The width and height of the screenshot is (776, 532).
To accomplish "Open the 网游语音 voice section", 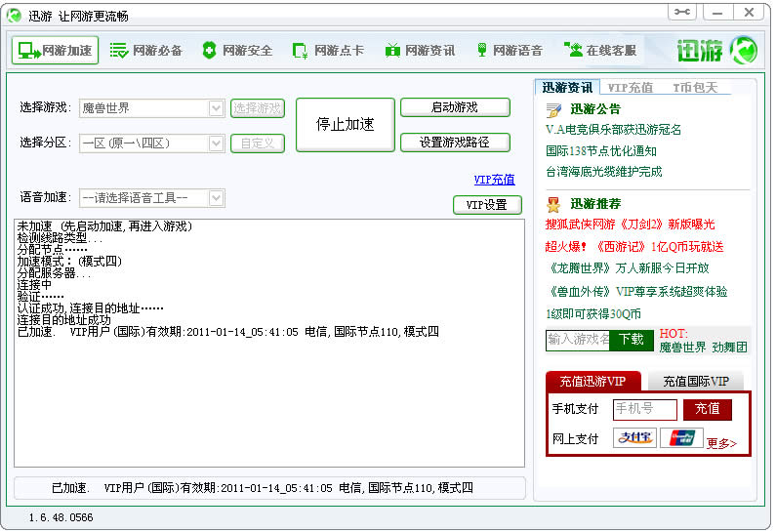I will pyautogui.click(x=509, y=51).
